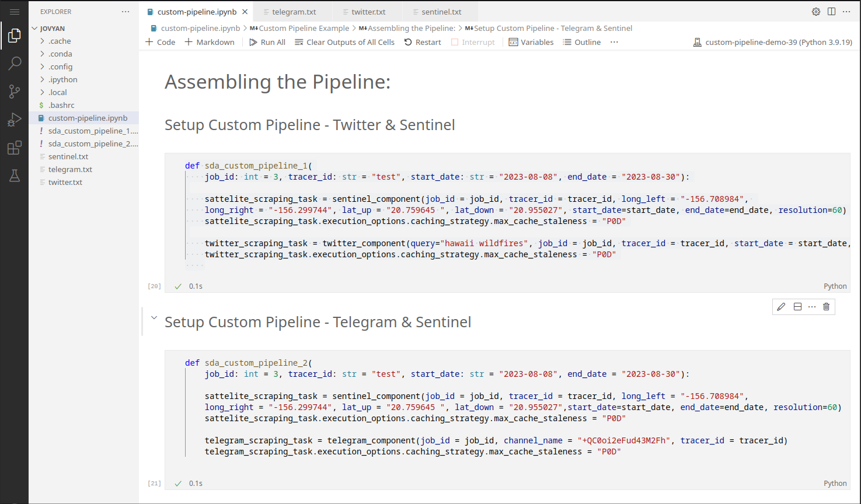Select the custom-pipeline.ipynb tab
Image resolution: width=861 pixels, height=504 pixels.
(x=197, y=12)
